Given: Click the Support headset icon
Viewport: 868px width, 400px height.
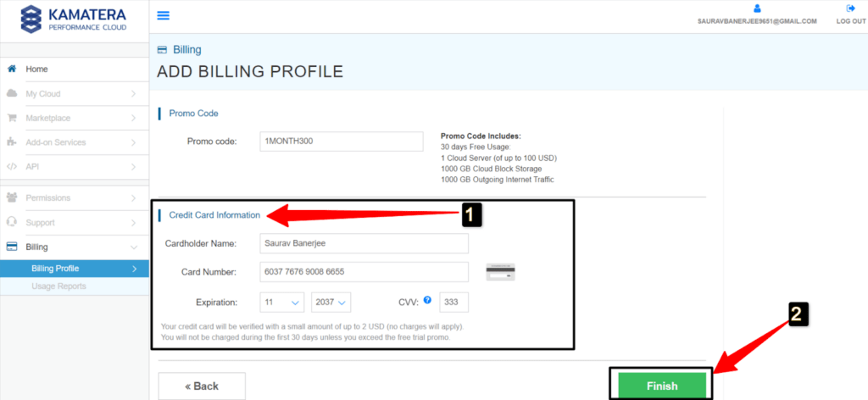Looking at the screenshot, I should (12, 222).
